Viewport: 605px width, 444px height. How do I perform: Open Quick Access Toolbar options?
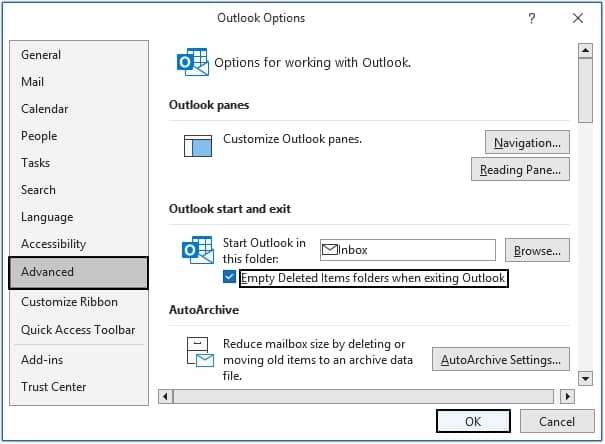click(78, 330)
